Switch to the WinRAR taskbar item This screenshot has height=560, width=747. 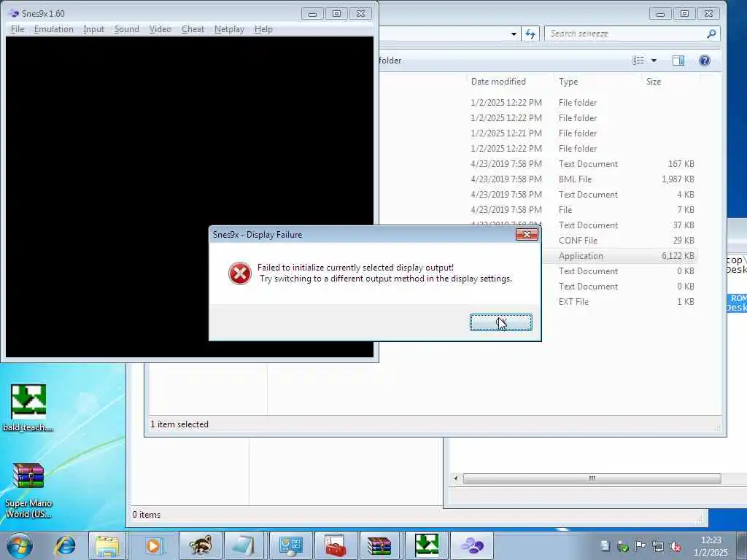(379, 545)
